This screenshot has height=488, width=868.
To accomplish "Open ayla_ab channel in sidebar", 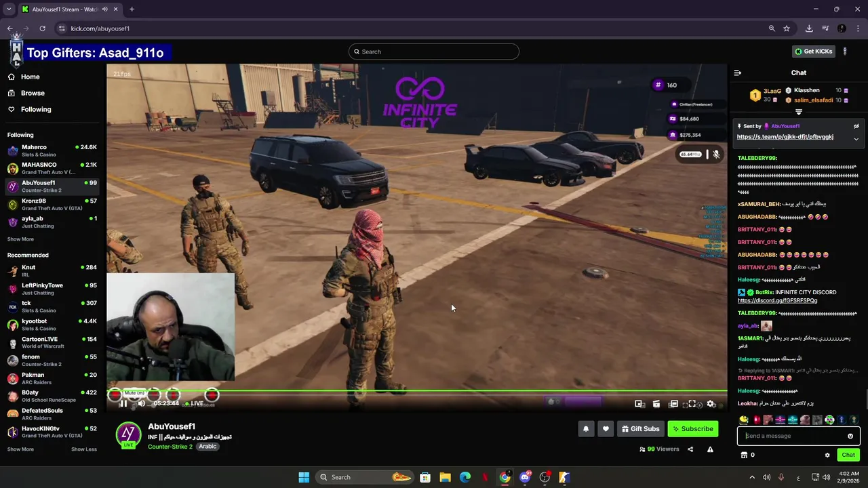I will point(52,222).
